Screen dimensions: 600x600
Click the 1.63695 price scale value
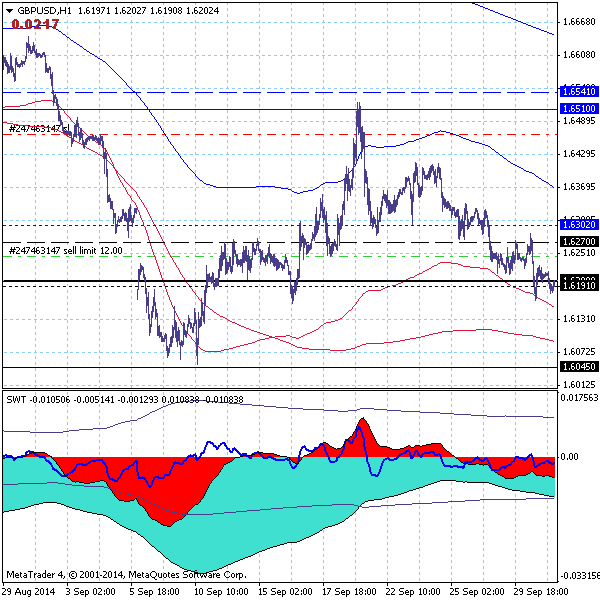pyautogui.click(x=579, y=187)
